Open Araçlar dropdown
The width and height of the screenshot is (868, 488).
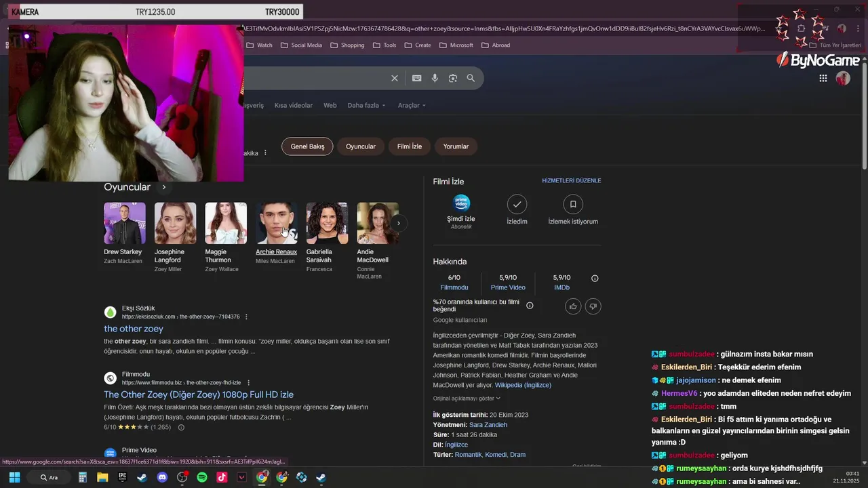point(412,105)
